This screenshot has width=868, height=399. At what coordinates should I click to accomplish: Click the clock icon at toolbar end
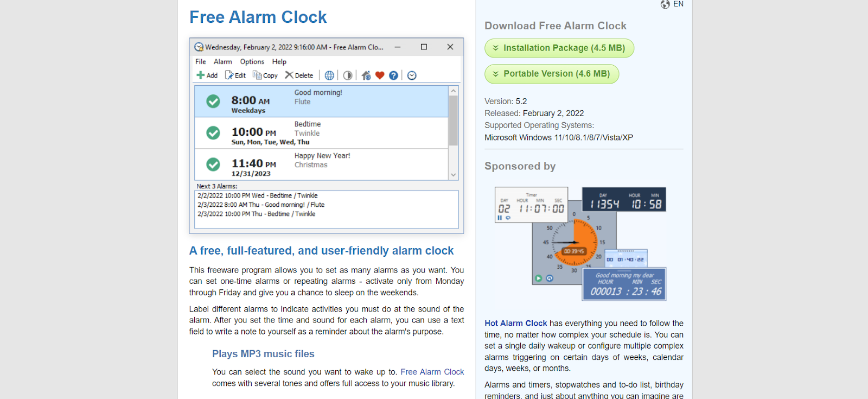[412, 75]
